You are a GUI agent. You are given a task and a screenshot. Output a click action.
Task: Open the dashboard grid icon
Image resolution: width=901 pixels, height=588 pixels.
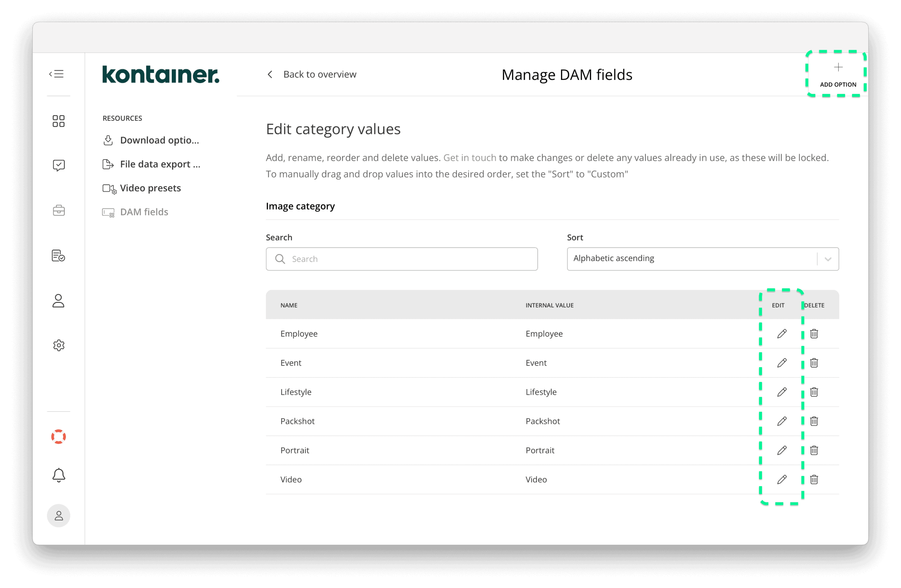[59, 121]
